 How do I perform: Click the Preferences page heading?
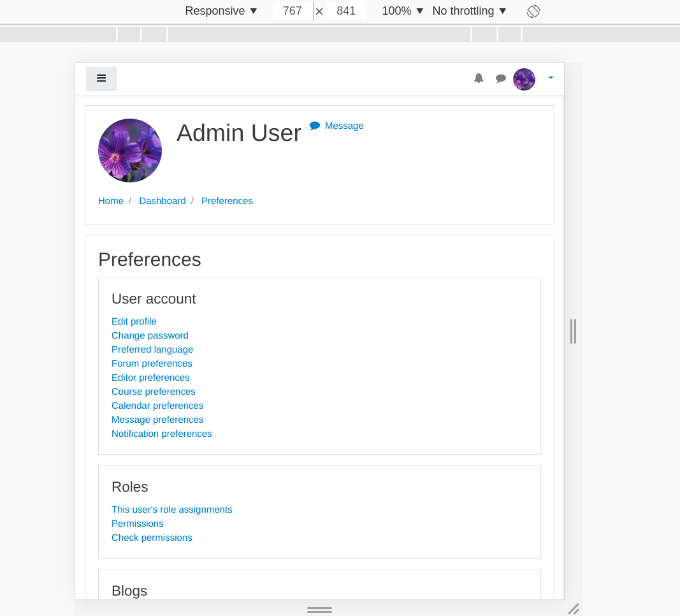[150, 260]
